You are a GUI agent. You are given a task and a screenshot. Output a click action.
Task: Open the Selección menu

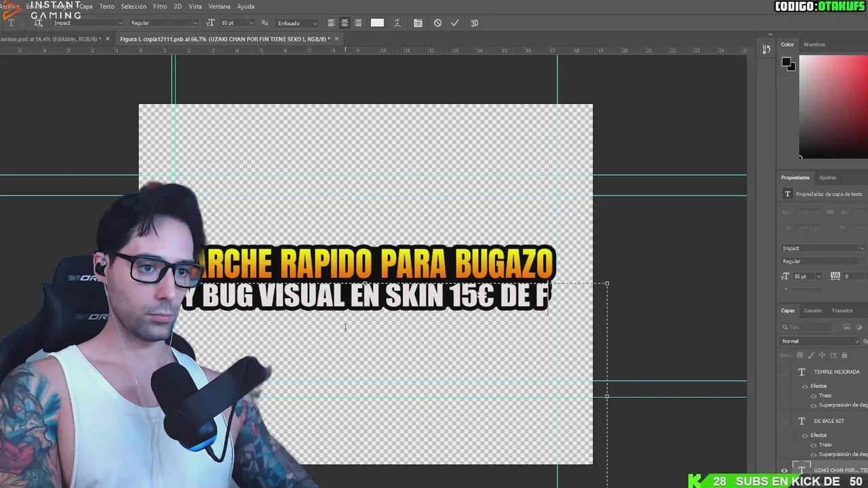pyautogui.click(x=134, y=6)
